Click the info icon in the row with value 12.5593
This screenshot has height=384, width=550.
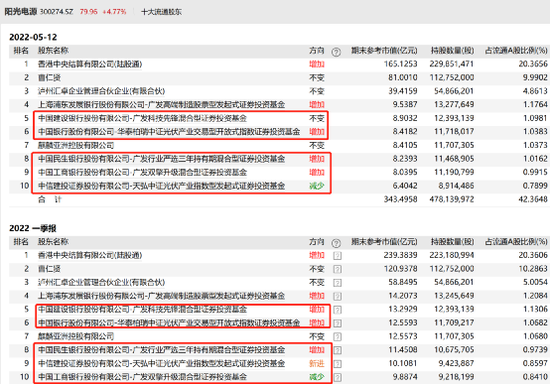[337, 323]
